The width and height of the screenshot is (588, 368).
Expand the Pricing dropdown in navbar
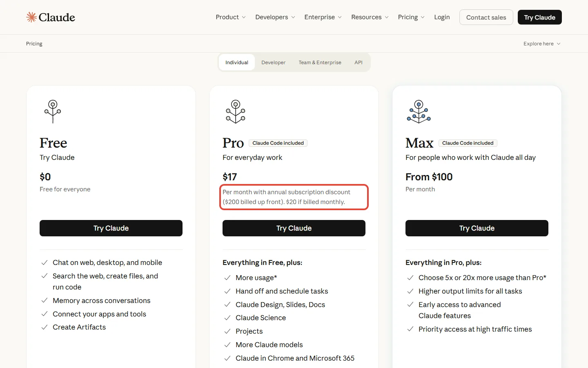coord(411,17)
